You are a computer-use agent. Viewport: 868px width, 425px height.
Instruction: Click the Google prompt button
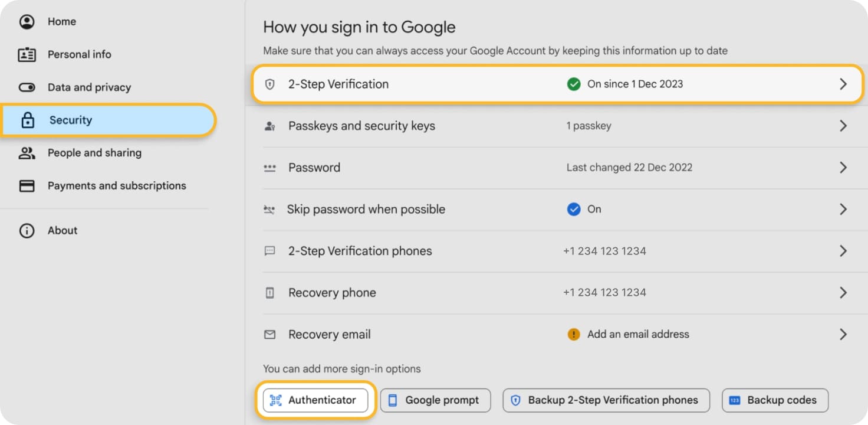(435, 400)
